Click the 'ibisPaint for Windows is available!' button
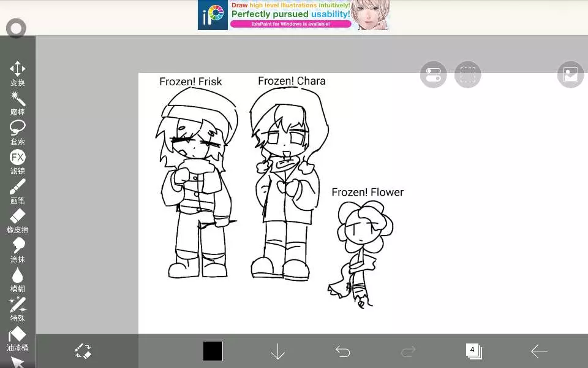588x368 pixels. pyautogui.click(x=291, y=24)
